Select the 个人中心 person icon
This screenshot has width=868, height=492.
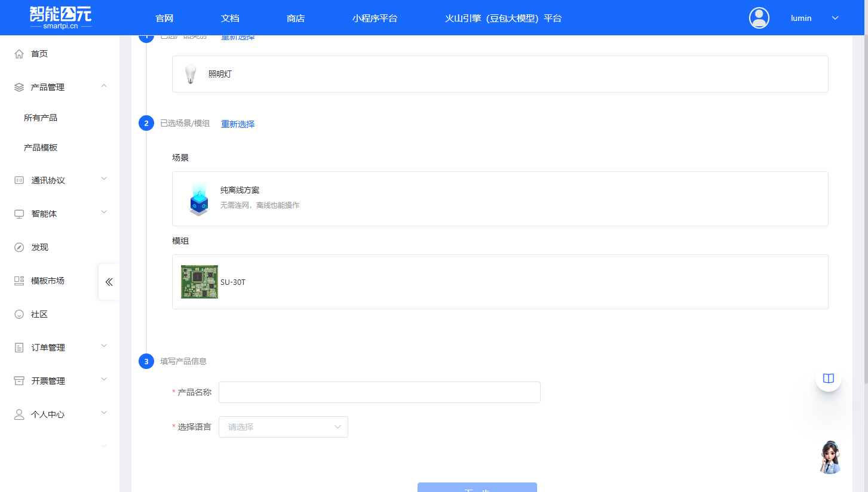tap(19, 414)
